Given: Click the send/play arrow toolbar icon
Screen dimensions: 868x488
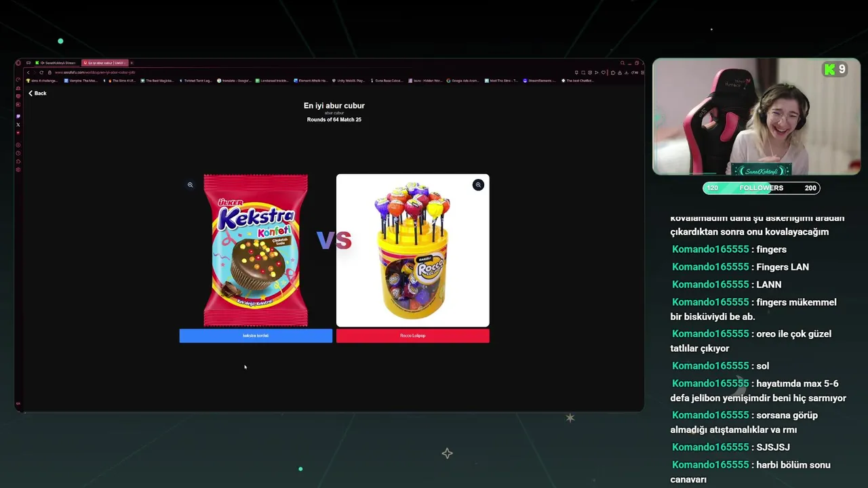Looking at the screenshot, I should pos(597,73).
